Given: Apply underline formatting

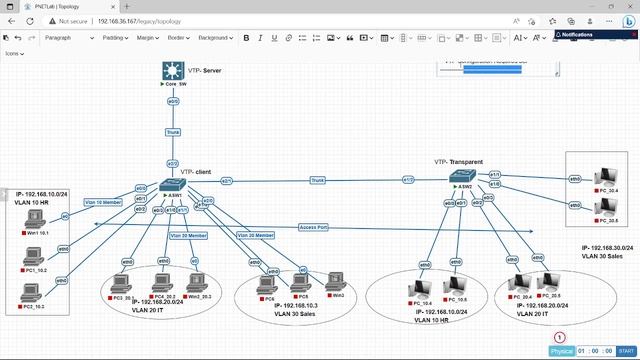Looking at the screenshot, I should click(x=274, y=38).
